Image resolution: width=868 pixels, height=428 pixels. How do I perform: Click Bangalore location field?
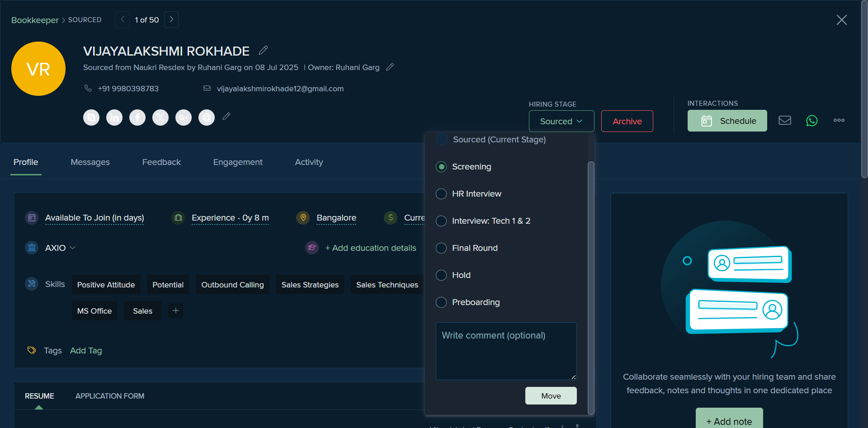(336, 218)
